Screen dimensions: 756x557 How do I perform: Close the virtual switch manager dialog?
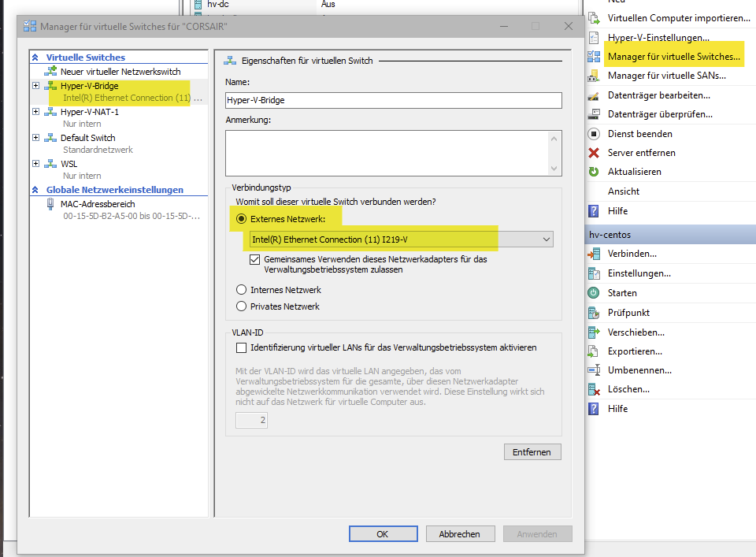coord(569,26)
